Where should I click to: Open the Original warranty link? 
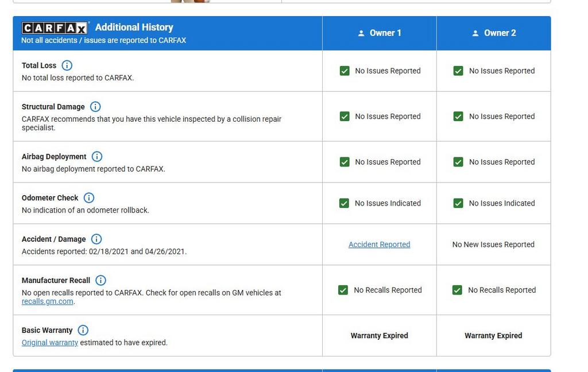pyautogui.click(x=50, y=342)
